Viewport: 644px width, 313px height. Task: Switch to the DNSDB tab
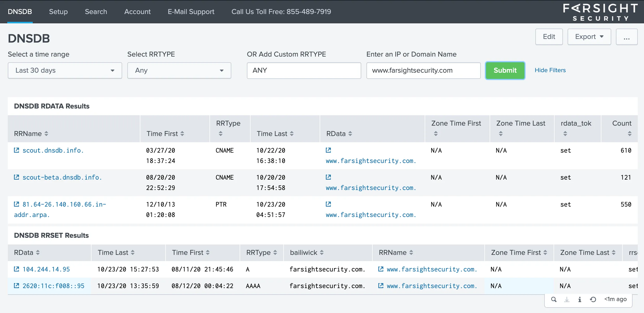coord(20,12)
